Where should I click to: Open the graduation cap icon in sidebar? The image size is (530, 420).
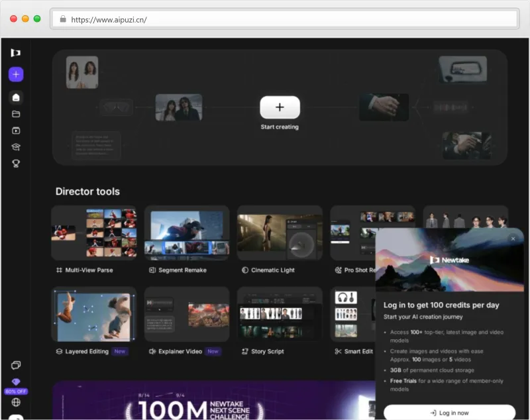coord(16,147)
